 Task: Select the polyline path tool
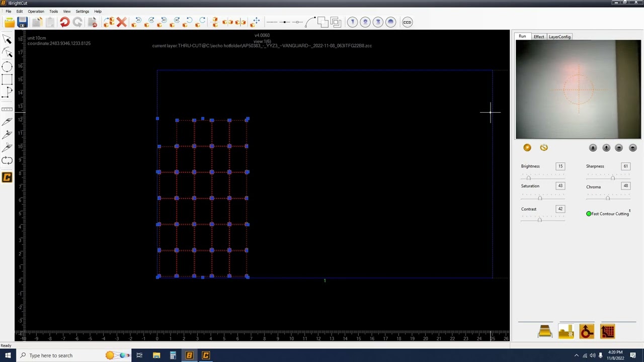click(7, 93)
